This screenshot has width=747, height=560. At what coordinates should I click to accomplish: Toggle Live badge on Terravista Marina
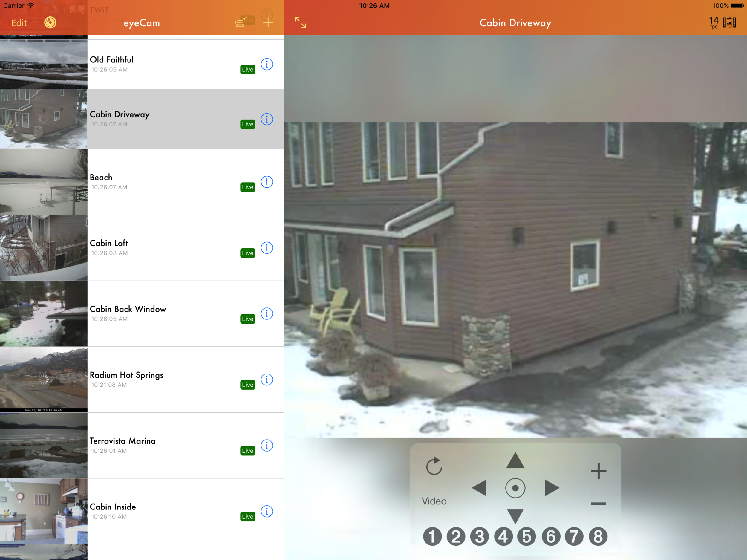247,451
